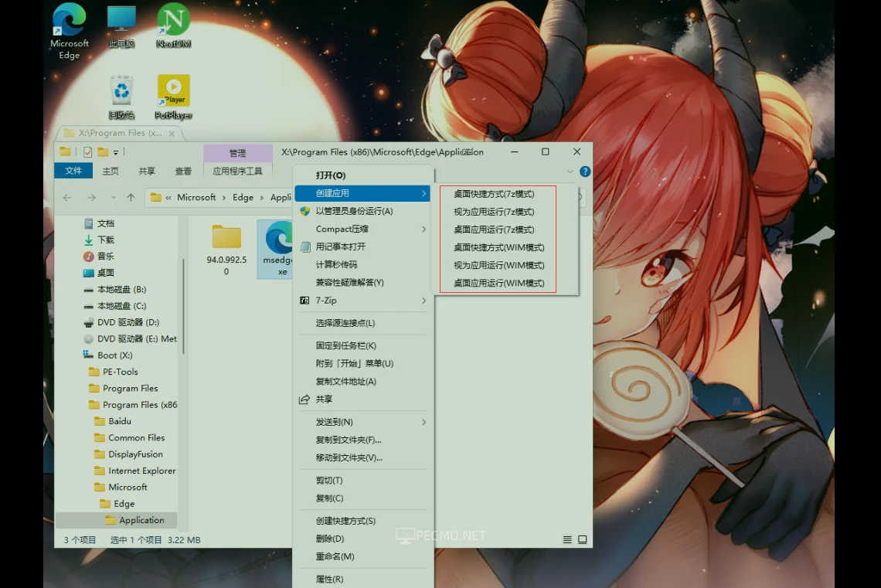
Task: Launch PotPlayer desktop shortcut
Action: 174,97
